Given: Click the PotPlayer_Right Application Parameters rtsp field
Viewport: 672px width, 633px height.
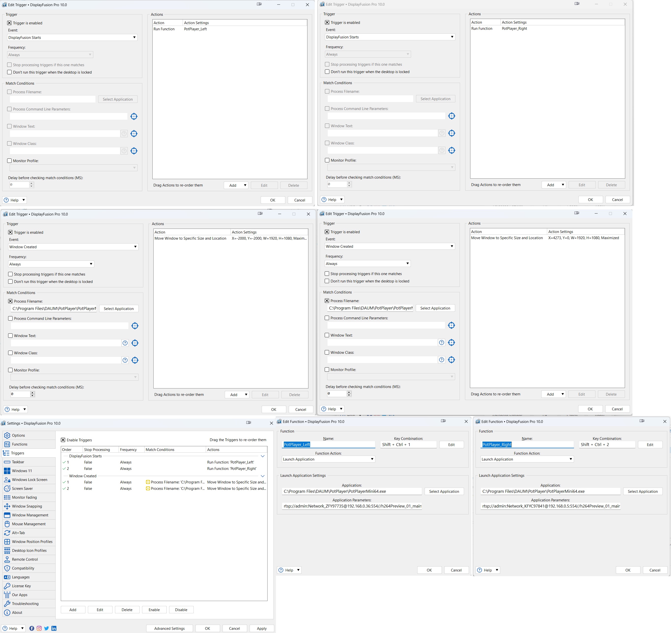Looking at the screenshot, I should pos(550,506).
